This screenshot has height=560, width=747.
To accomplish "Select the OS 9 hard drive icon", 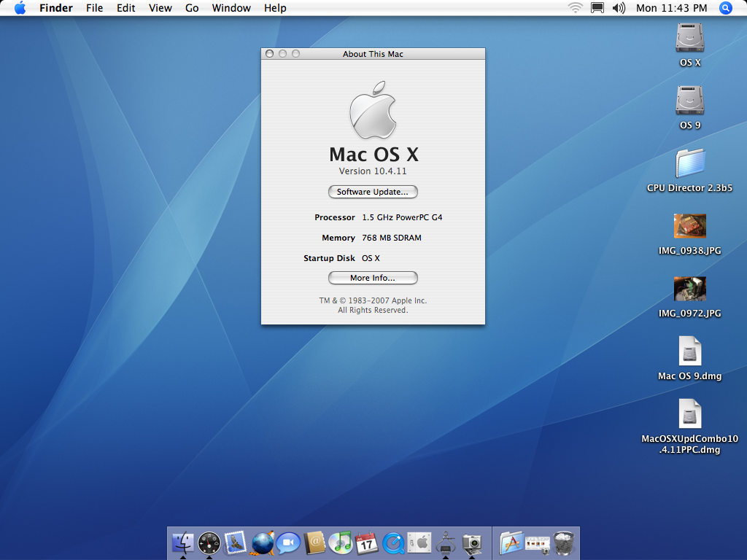I will coord(690,101).
